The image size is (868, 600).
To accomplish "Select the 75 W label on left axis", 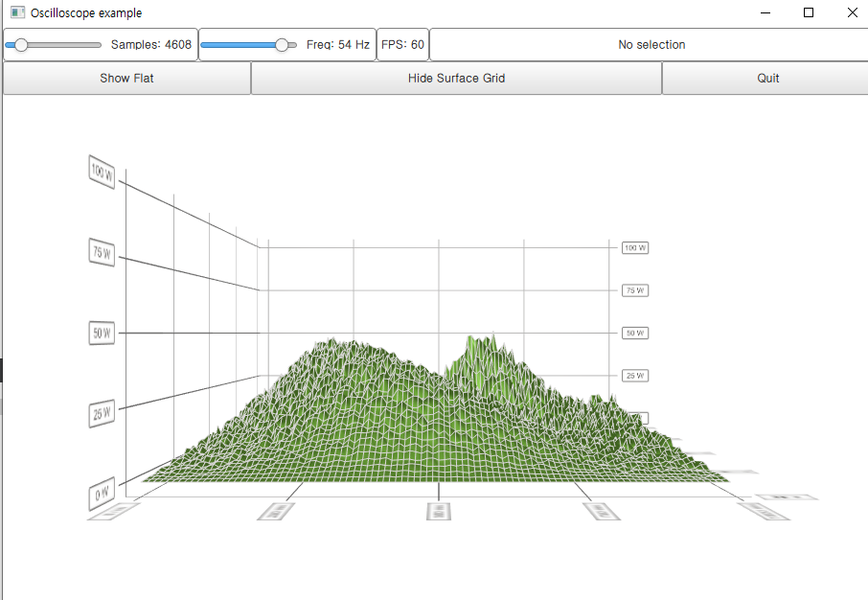I will [x=102, y=252].
